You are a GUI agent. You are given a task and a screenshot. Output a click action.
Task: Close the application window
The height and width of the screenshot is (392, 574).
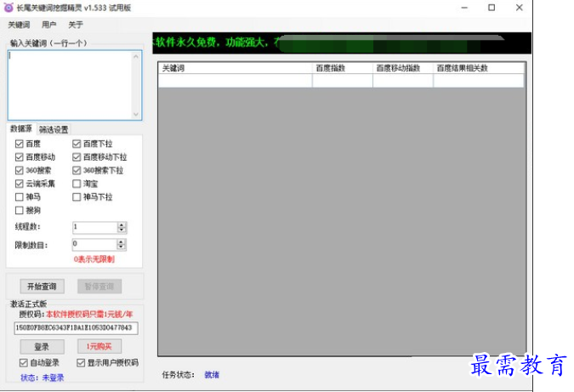519,8
